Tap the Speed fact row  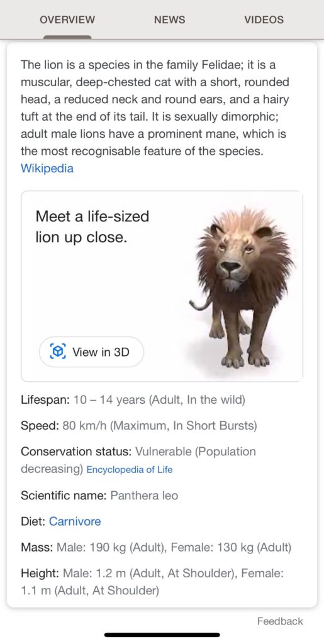point(139,426)
